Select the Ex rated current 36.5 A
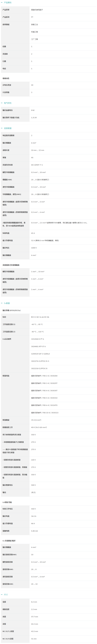Screen dimensions: 97x644 (x=34, y=516)
